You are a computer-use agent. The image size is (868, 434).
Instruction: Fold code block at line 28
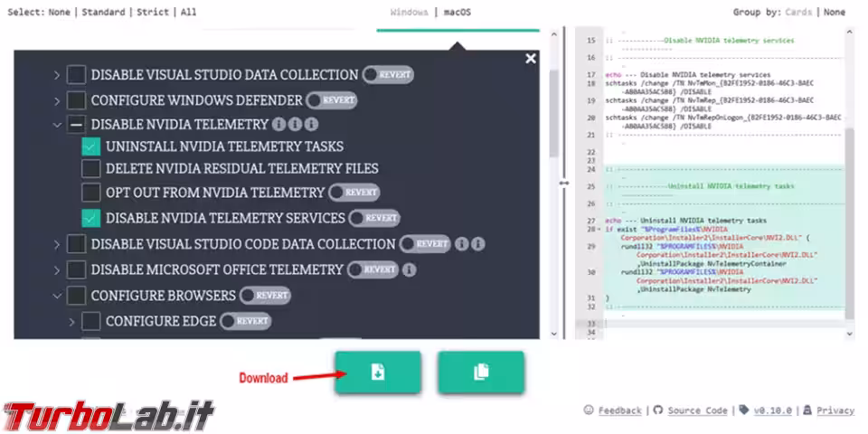(600, 229)
